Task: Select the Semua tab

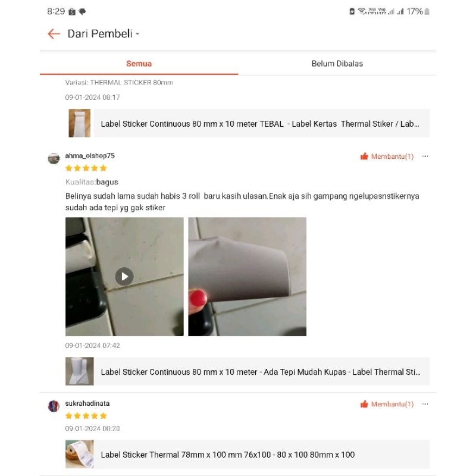Action: 139,64
